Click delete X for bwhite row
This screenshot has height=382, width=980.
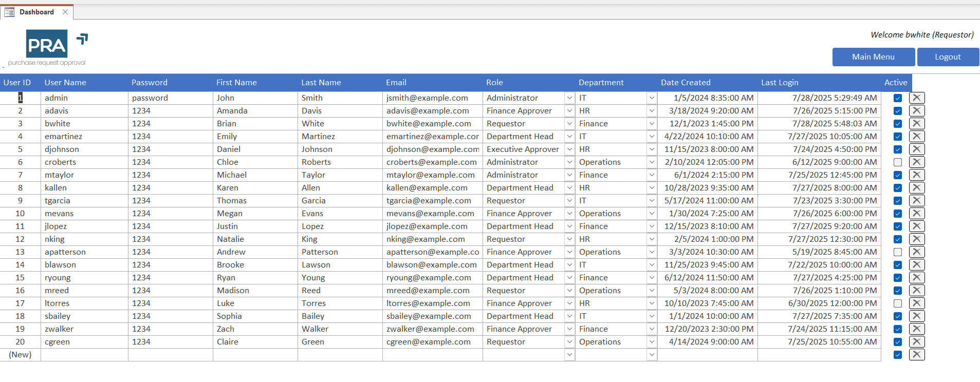(917, 123)
